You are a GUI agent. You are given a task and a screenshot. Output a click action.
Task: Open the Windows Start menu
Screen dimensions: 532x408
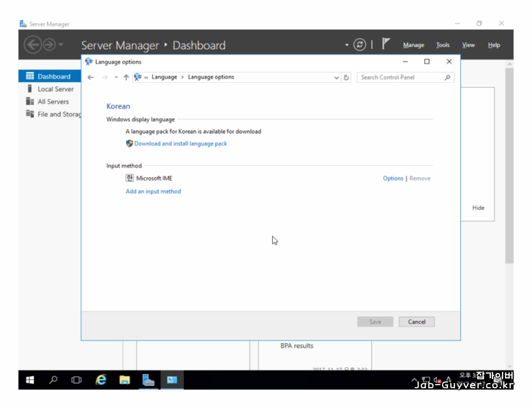pos(30,380)
